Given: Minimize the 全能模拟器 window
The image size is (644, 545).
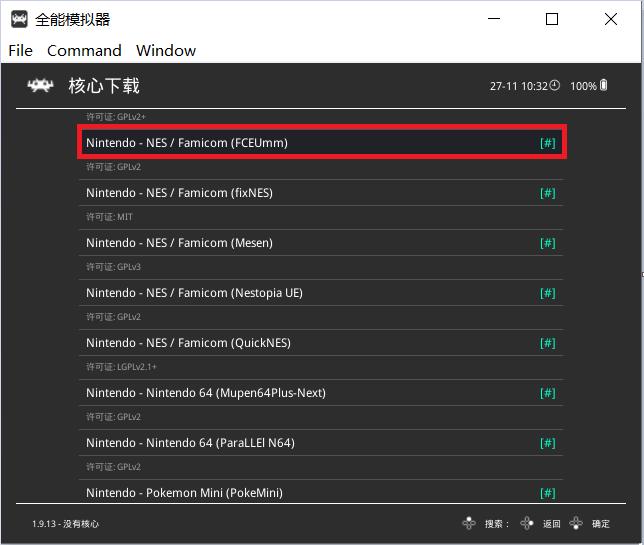Looking at the screenshot, I should pyautogui.click(x=494, y=19).
